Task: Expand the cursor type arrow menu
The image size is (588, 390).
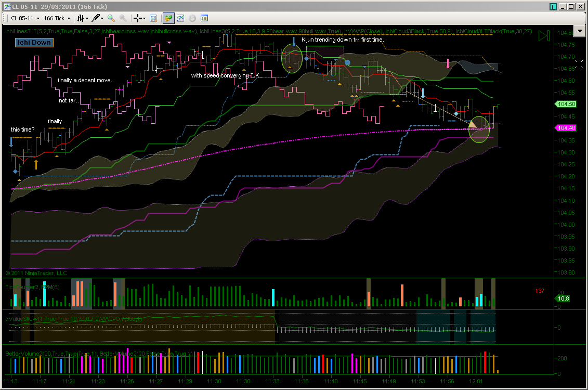Action: click(x=145, y=18)
